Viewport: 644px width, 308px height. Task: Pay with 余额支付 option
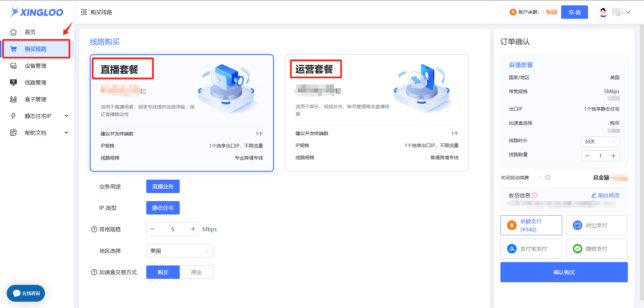[x=531, y=225]
